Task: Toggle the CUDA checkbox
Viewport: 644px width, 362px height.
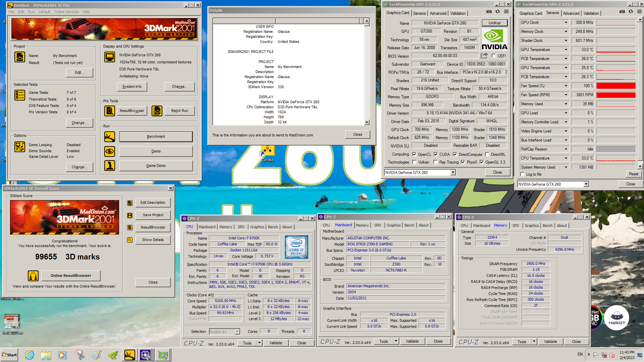Action: pos(436,155)
